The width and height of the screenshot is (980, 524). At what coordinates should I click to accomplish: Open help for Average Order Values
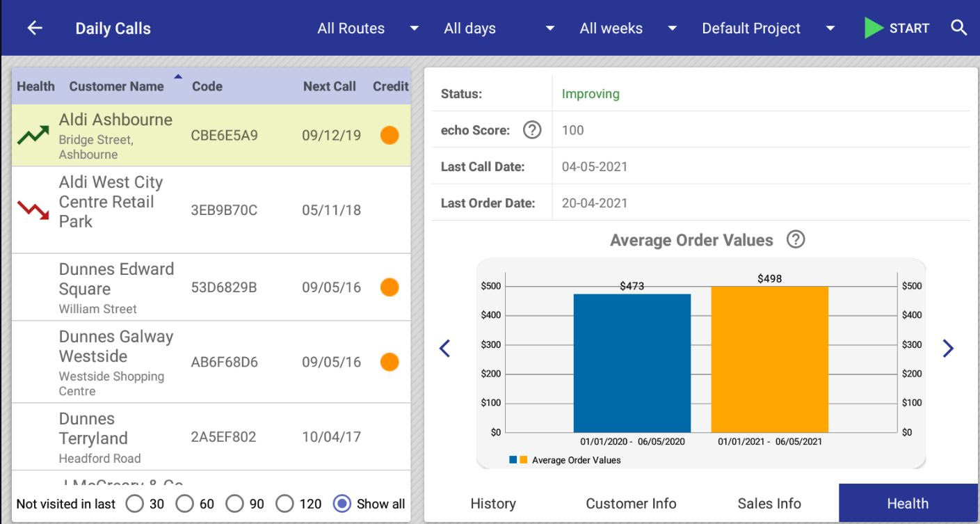coord(796,240)
